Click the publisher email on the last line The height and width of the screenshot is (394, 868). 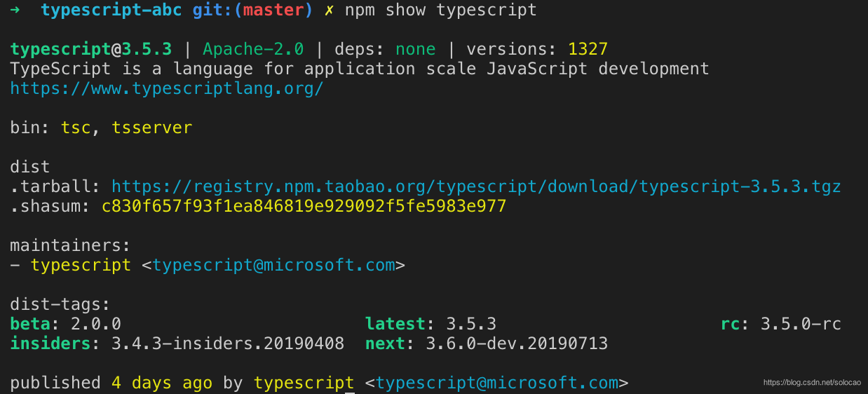[497, 383]
